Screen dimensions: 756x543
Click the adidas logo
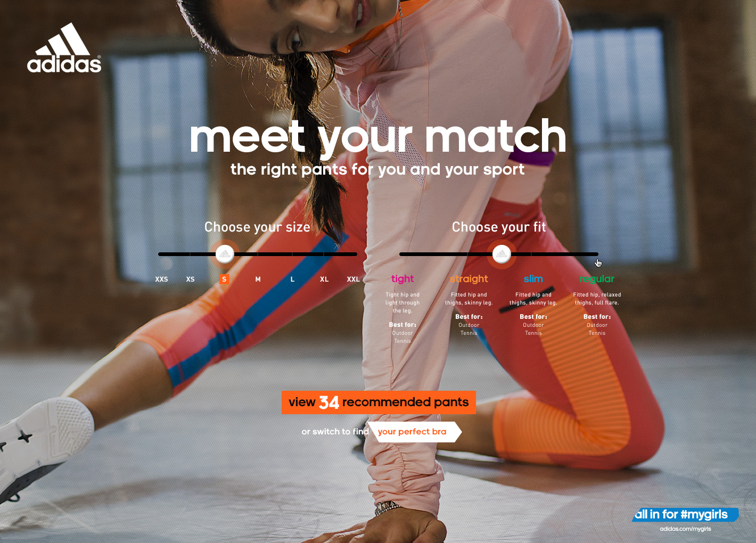coord(64,47)
